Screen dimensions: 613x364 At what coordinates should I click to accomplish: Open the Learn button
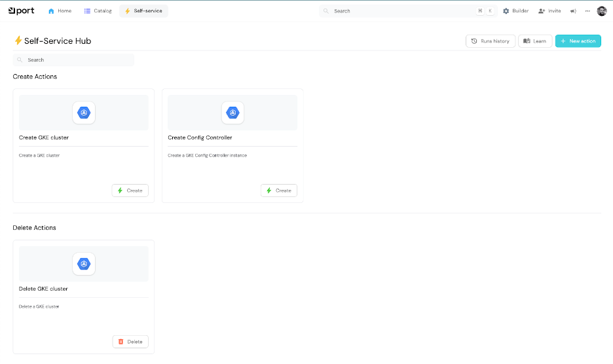pyautogui.click(x=535, y=41)
